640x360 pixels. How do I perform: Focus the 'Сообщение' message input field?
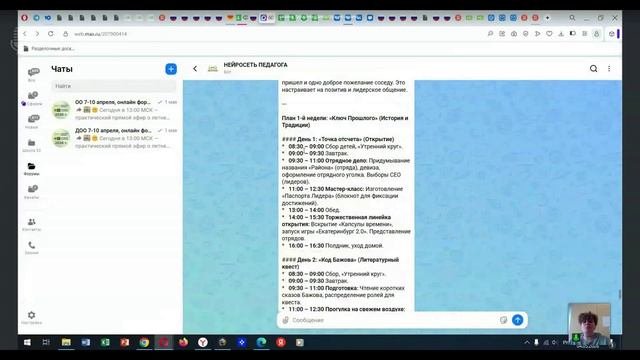[394, 320]
